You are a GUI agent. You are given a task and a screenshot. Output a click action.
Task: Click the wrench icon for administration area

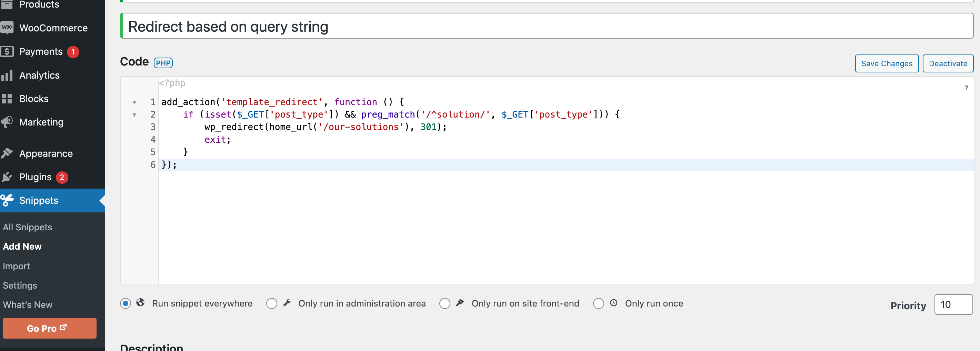(x=287, y=303)
